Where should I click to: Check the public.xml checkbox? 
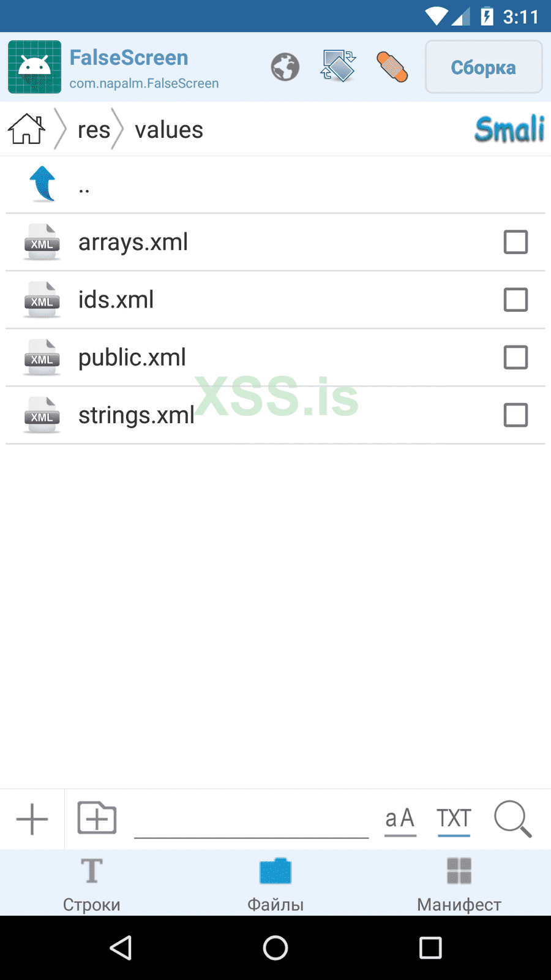pos(515,357)
